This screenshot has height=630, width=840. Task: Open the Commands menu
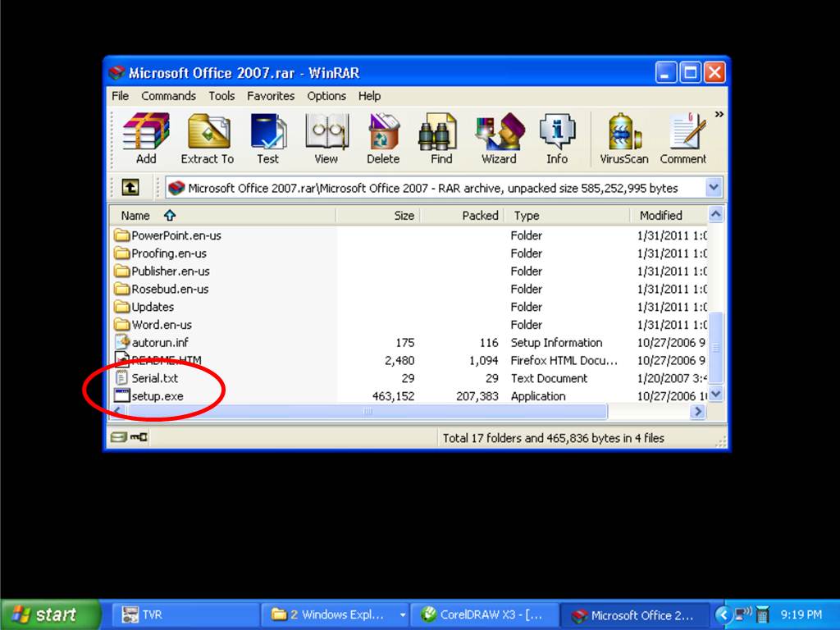point(168,96)
